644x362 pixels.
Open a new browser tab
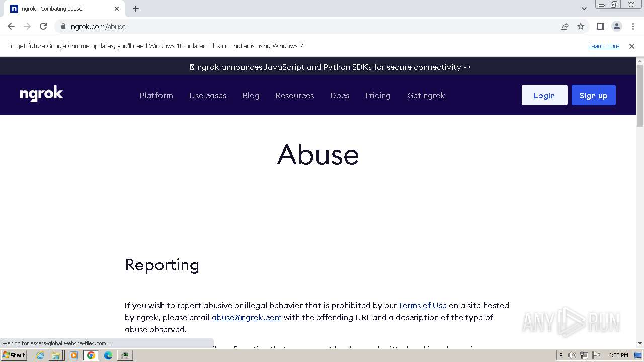point(136,9)
